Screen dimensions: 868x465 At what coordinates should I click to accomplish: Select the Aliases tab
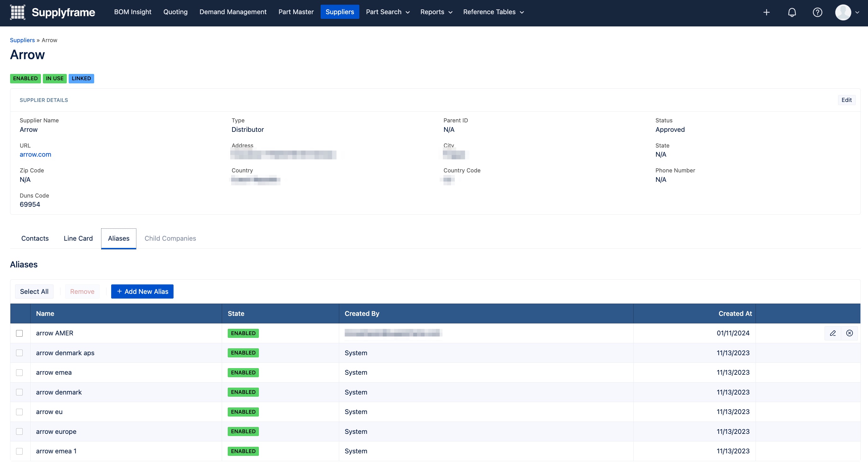coord(119,238)
